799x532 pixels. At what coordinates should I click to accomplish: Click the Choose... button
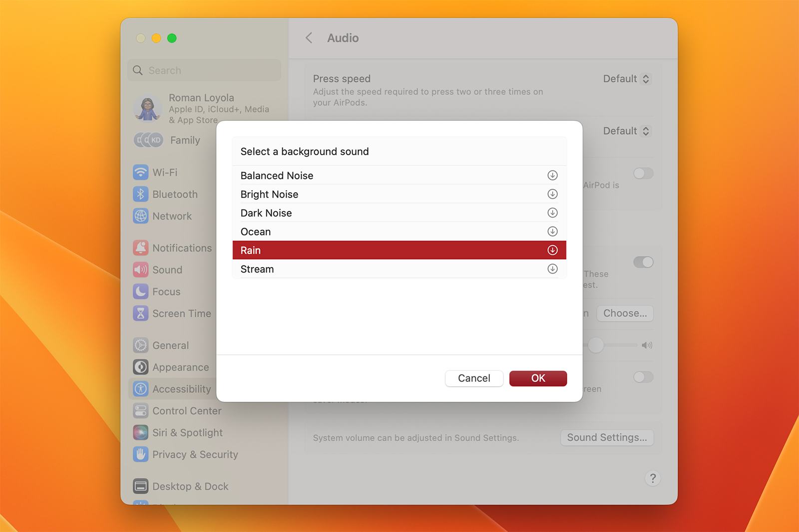click(x=625, y=313)
